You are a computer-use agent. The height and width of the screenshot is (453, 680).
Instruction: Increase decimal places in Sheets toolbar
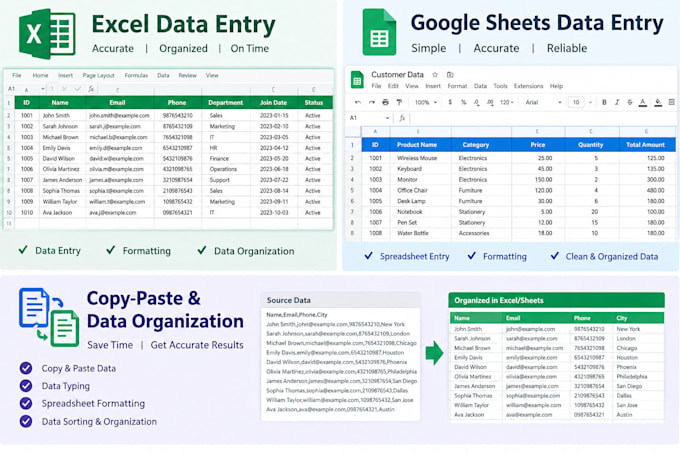coord(490,102)
